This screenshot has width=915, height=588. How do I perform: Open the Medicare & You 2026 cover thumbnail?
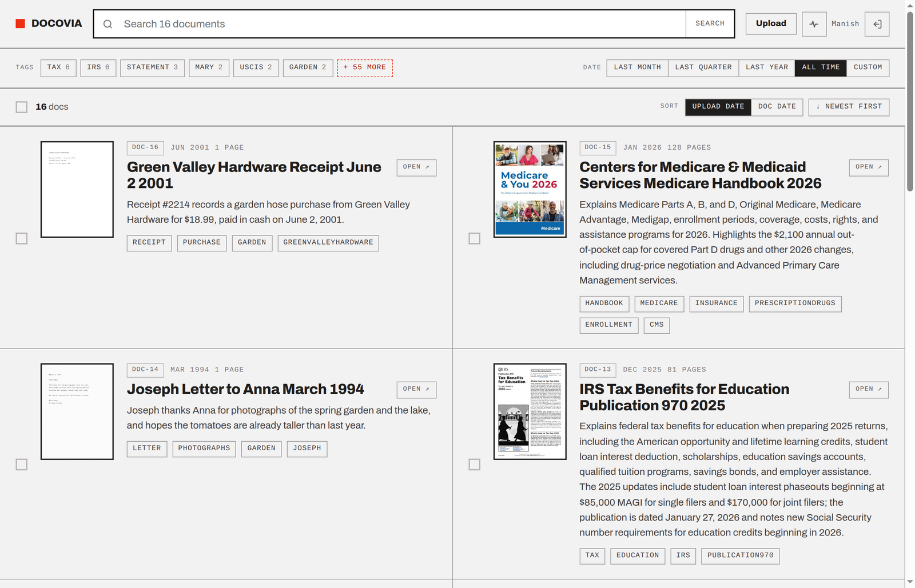point(530,189)
